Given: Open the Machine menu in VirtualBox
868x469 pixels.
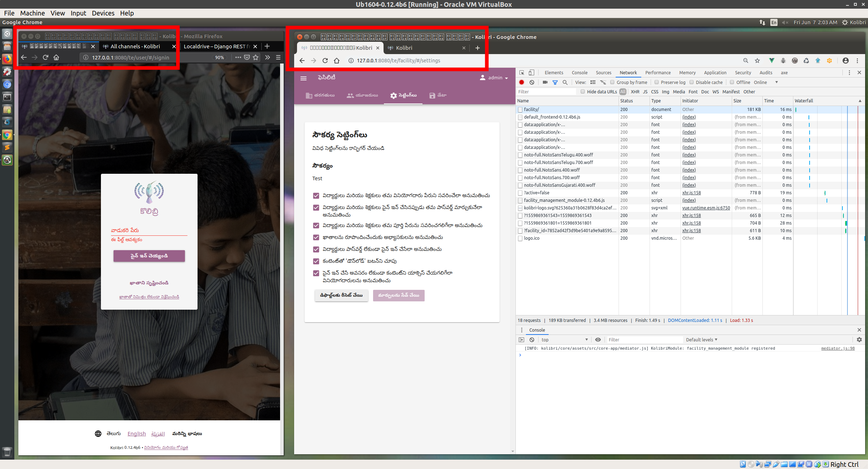Looking at the screenshot, I should [x=32, y=13].
